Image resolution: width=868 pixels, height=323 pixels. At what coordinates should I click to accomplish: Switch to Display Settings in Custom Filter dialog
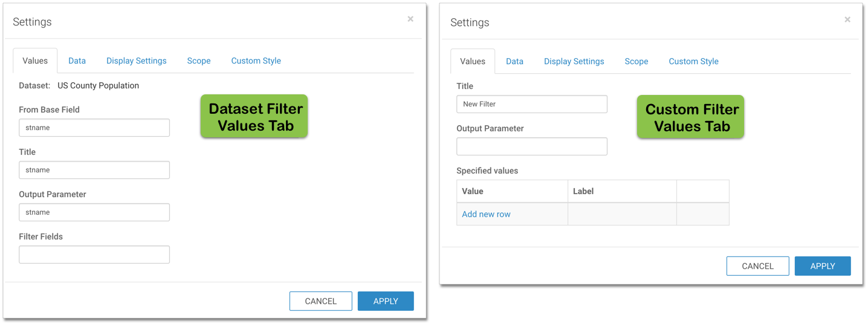click(574, 61)
